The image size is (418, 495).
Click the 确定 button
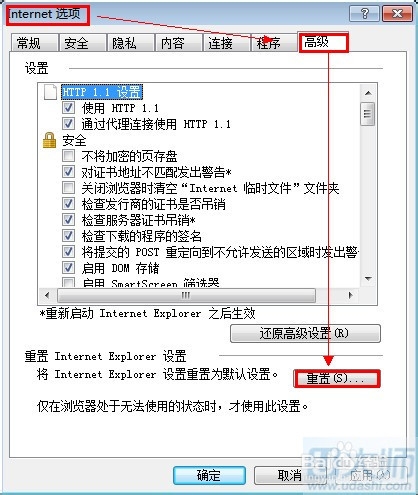point(209,475)
